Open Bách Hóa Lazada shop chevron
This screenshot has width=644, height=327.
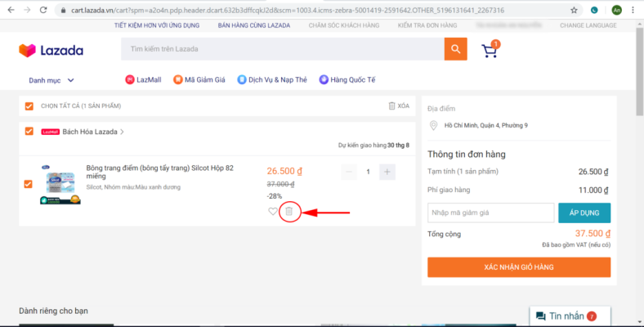(x=122, y=132)
